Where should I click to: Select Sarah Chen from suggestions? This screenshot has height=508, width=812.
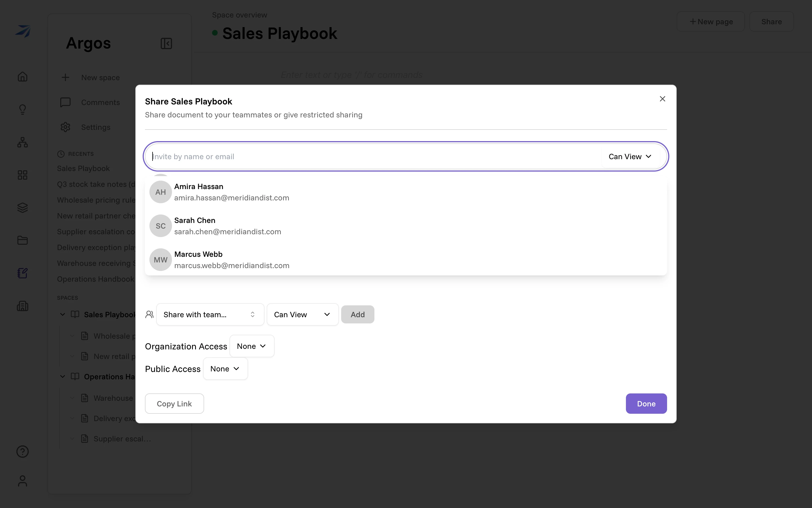[x=406, y=226]
